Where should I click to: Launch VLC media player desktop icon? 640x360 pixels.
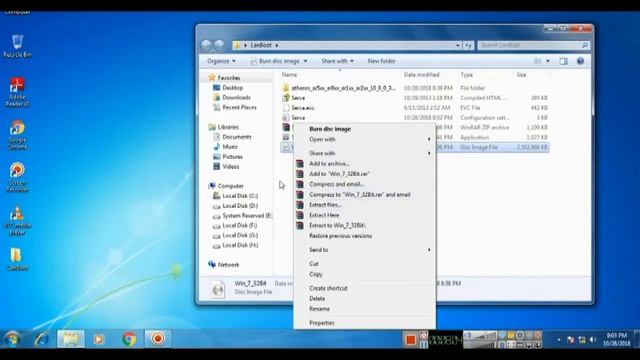[x=17, y=221]
